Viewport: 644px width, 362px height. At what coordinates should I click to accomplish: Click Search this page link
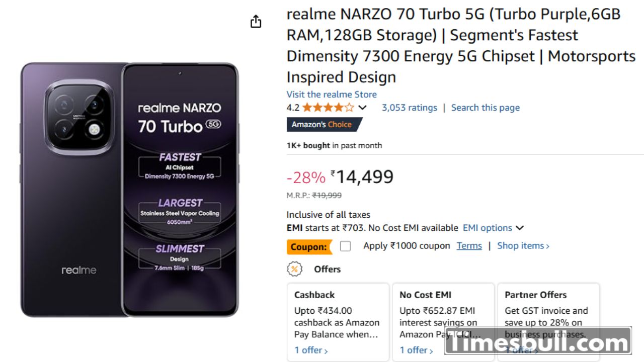(x=485, y=108)
